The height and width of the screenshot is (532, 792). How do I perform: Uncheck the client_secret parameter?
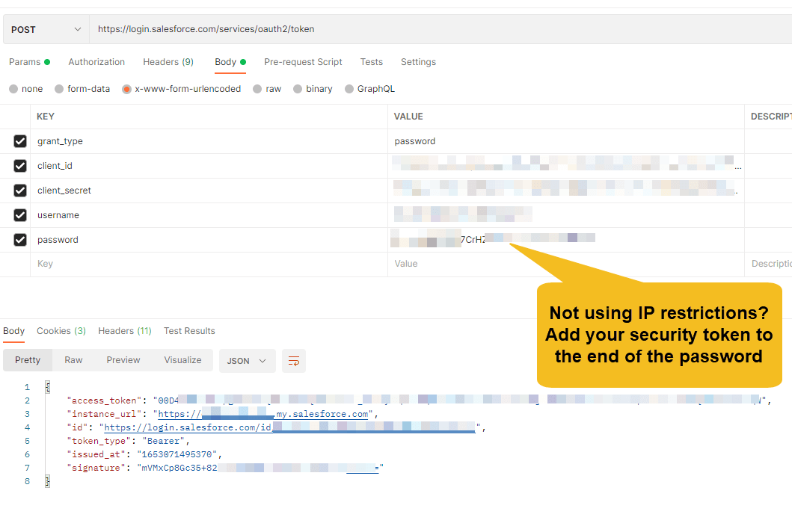[x=19, y=190]
